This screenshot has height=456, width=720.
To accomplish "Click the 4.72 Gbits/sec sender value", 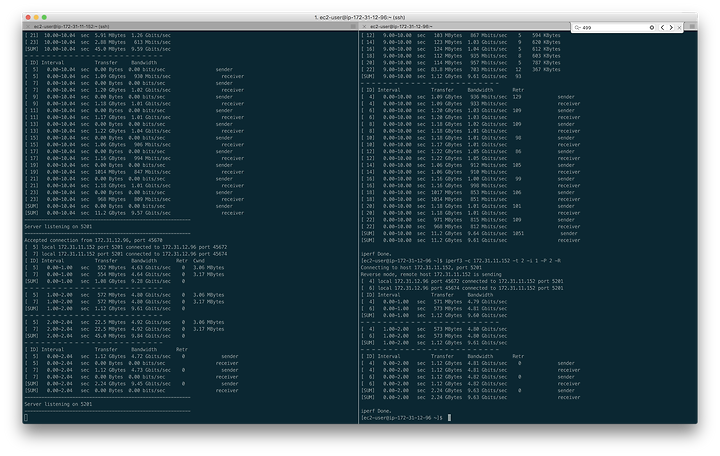I will (151, 356).
